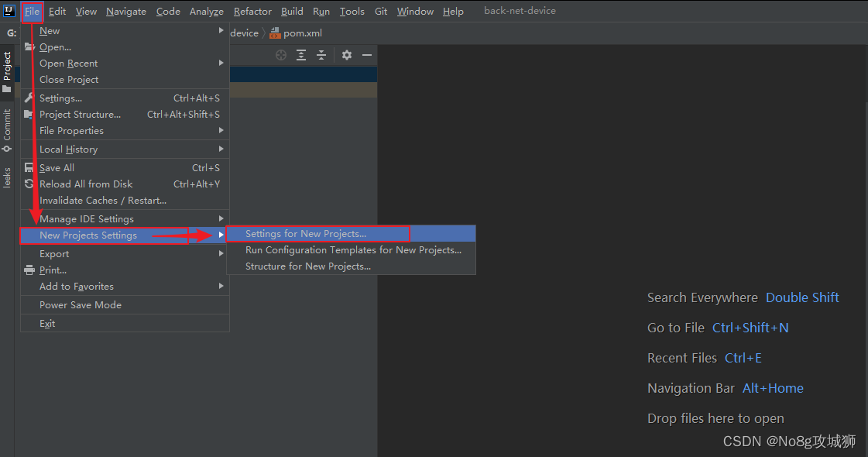Expand the Add to Favorites submenu
Viewport: 868px width, 457px height.
77,286
